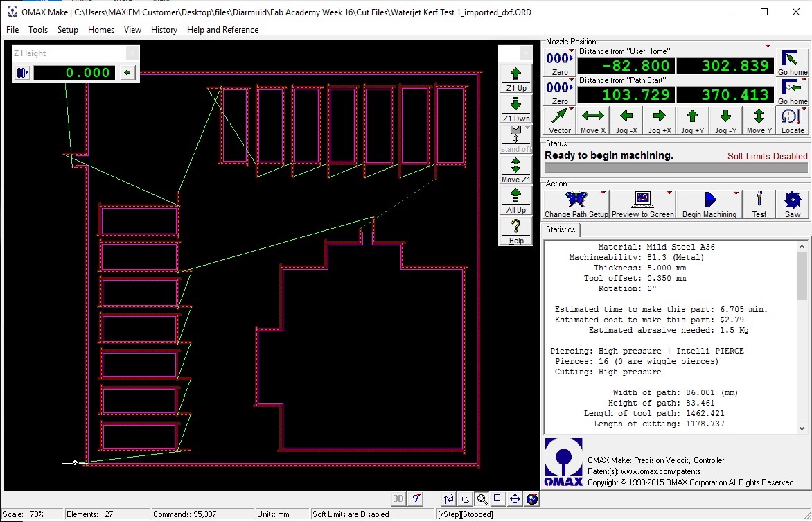This screenshot has width=812, height=522.
Task: Toggle the 3D view button
Action: tap(398, 498)
